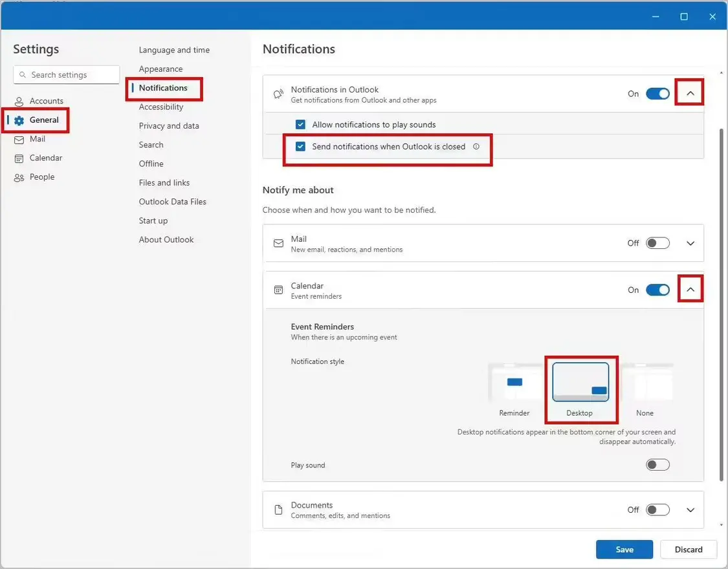Disable the Calendar notifications toggle
728x569 pixels.
coord(657,290)
